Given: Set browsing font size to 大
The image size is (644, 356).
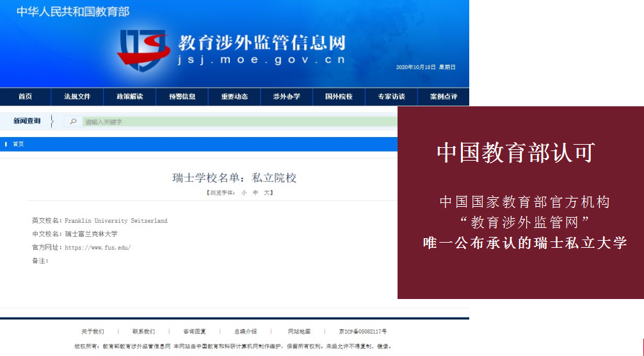Looking at the screenshot, I should tap(266, 193).
